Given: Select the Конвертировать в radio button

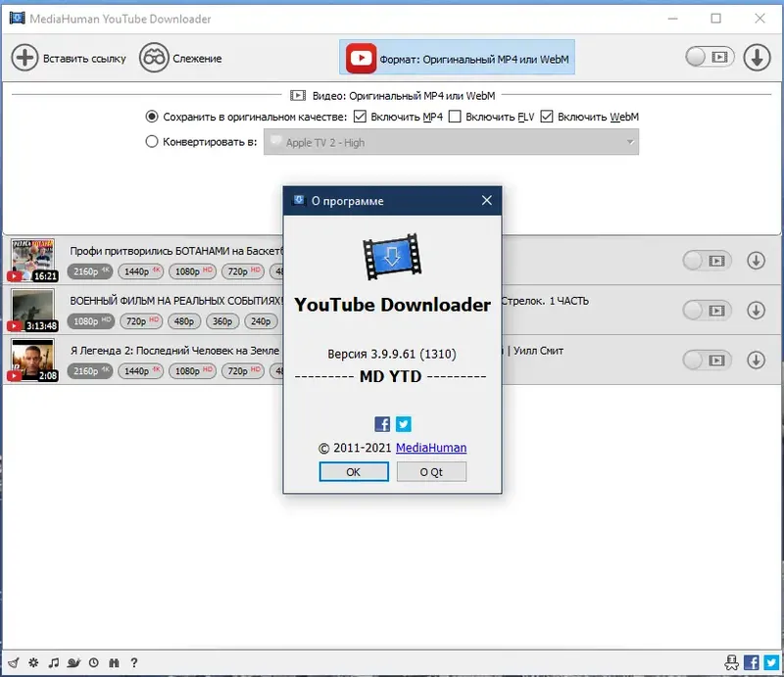Looking at the screenshot, I should click(152, 141).
